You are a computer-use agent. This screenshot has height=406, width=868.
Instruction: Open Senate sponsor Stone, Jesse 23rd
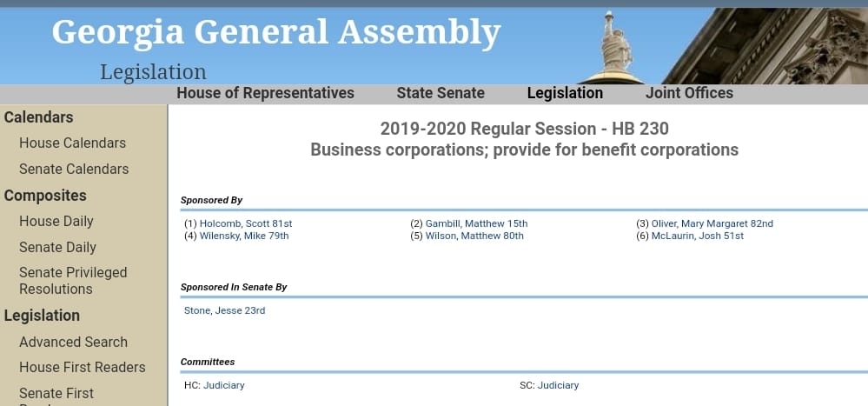point(225,310)
